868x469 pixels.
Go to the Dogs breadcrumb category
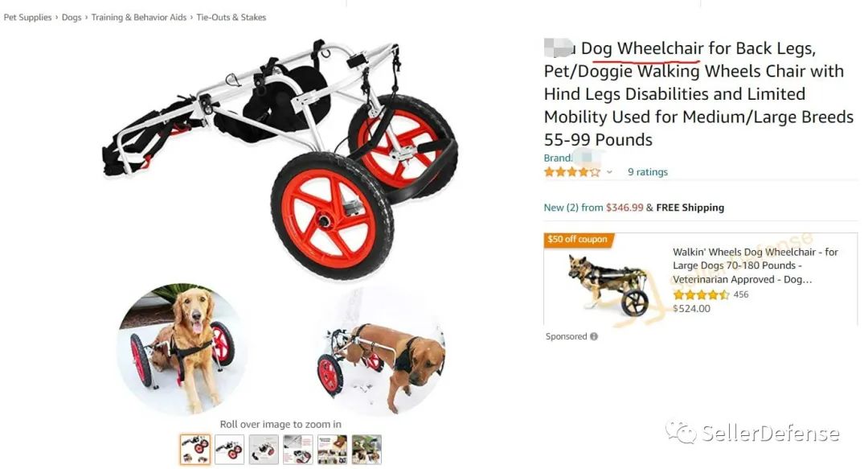[72, 17]
